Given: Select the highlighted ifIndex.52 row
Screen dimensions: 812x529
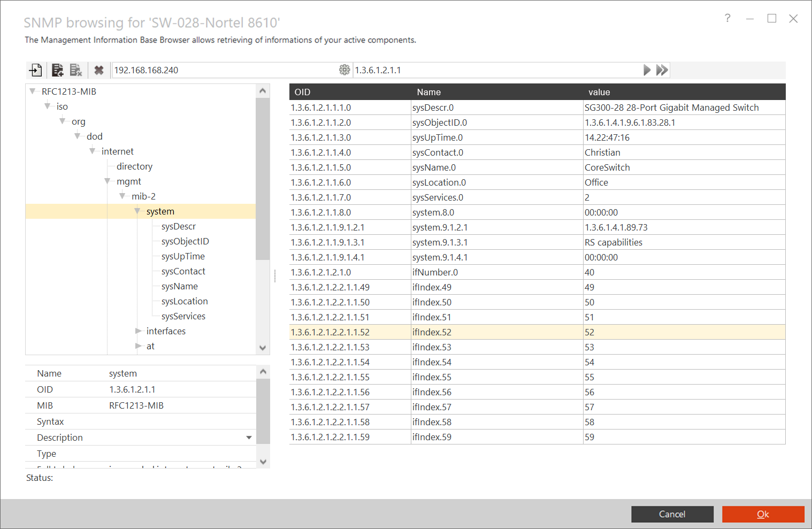Looking at the screenshot, I should [481, 332].
